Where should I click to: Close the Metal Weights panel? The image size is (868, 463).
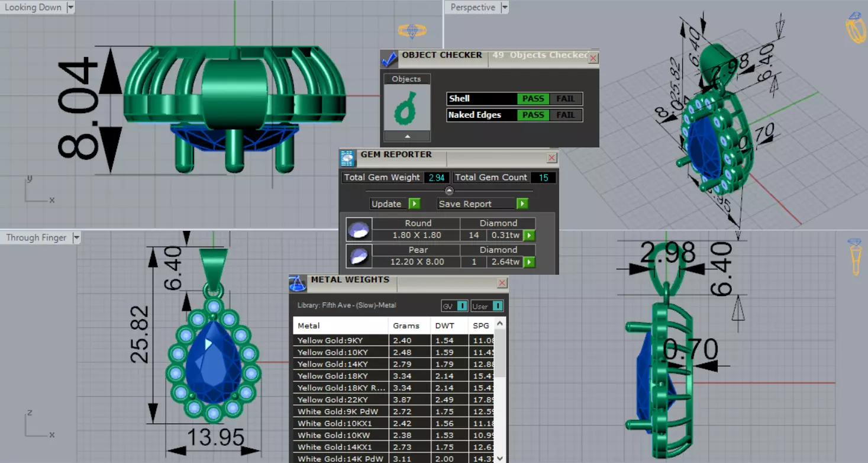(x=502, y=283)
